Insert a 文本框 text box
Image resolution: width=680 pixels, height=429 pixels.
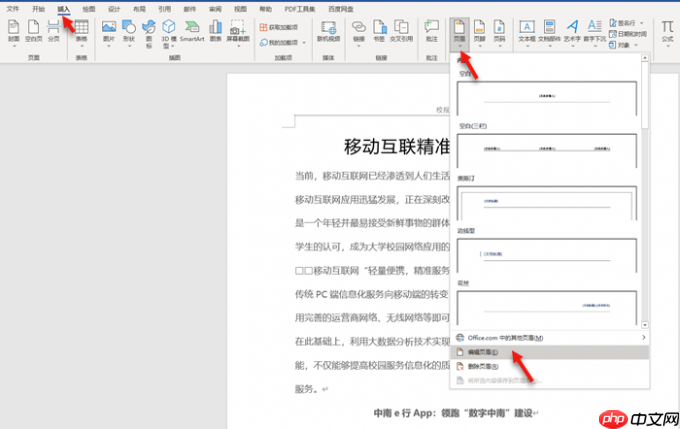pos(527,32)
